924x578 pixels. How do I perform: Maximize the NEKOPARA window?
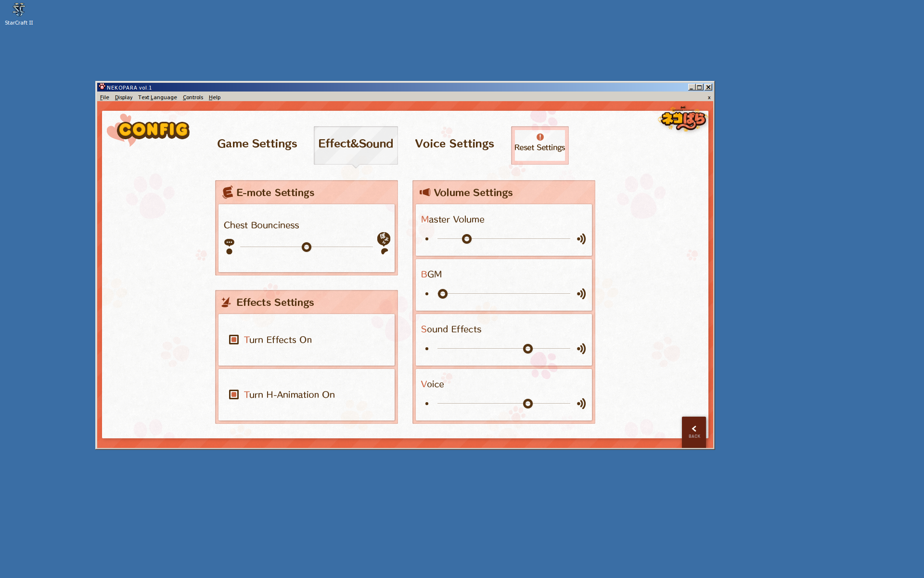(x=700, y=87)
